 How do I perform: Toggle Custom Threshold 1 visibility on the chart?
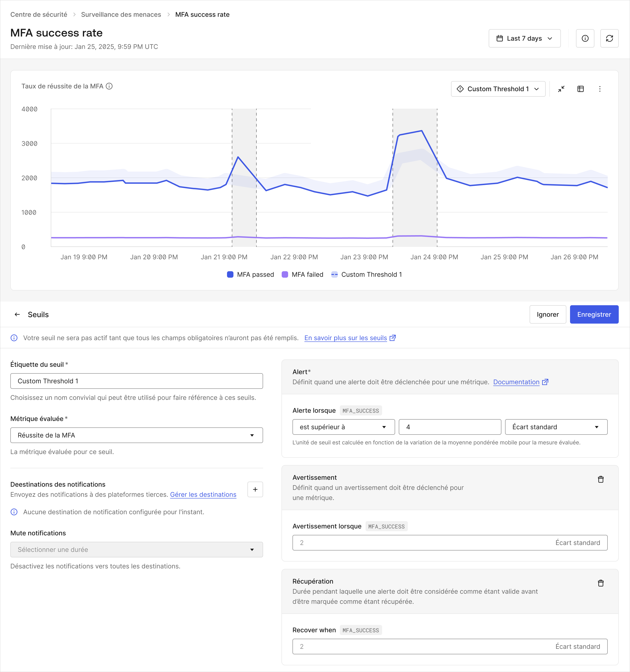click(x=367, y=274)
